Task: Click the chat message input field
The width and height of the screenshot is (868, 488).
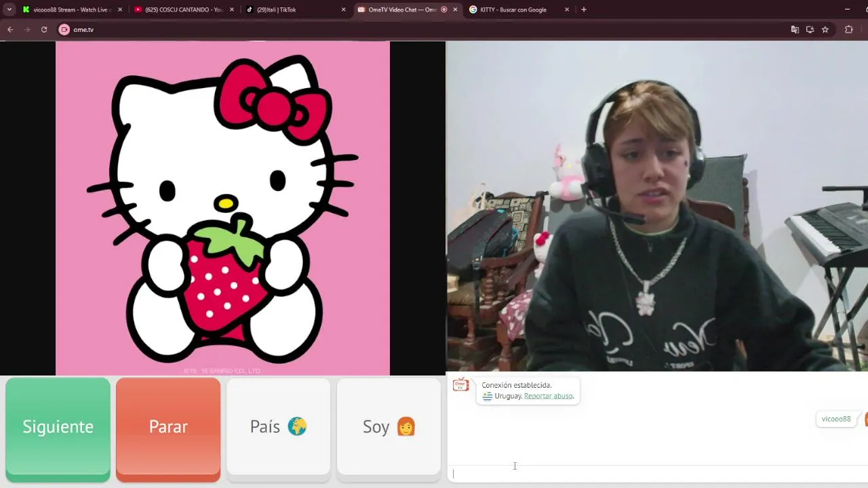Action: [658, 474]
